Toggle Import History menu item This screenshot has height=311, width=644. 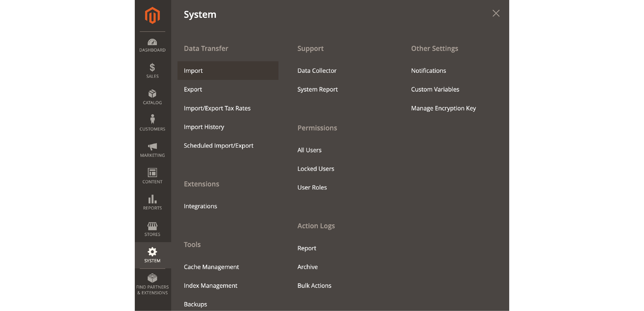click(x=204, y=127)
